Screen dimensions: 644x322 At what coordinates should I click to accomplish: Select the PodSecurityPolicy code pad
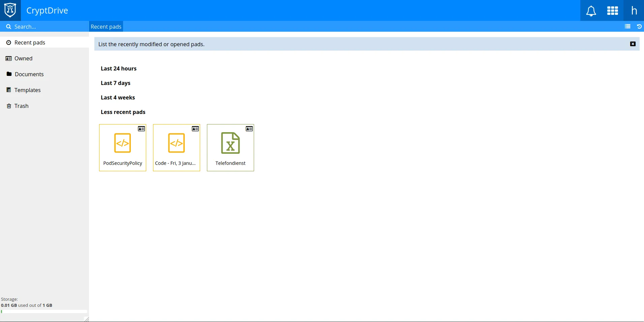point(123,148)
